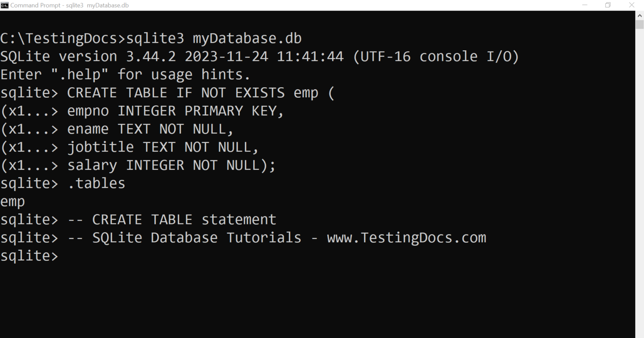Click the vertical scrollbar thumb
Screen dimensions: 644x338
(640, 24)
